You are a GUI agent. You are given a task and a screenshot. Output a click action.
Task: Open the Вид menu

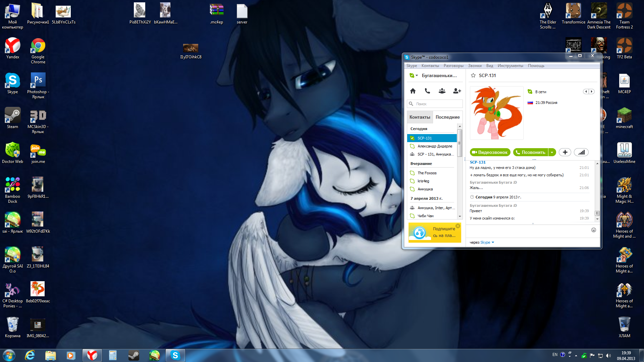tap(490, 66)
